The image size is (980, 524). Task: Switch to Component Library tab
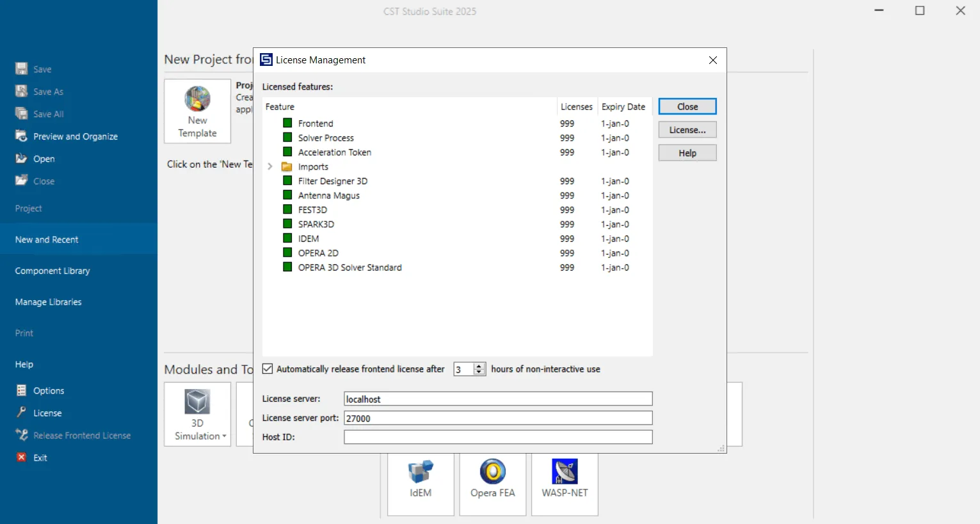click(52, 271)
